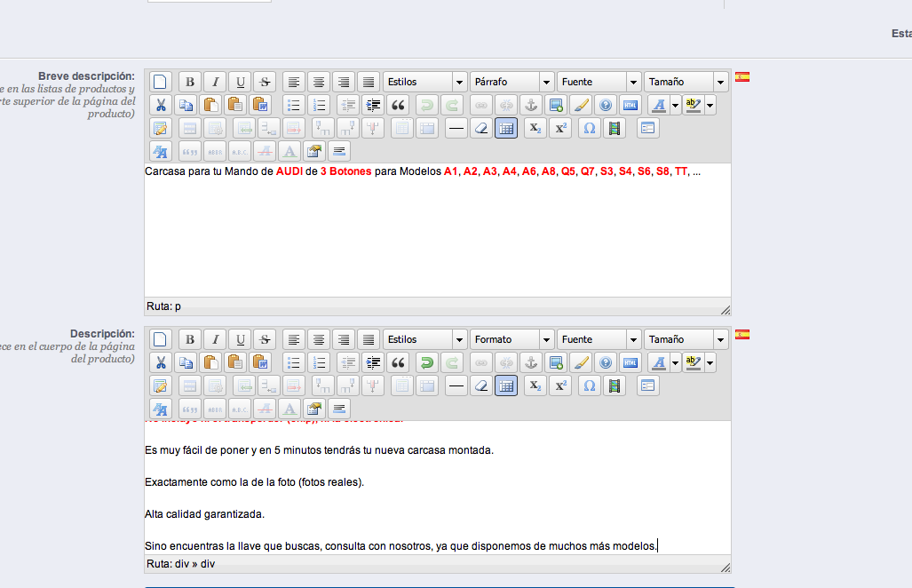This screenshot has height=588, width=912.
Task: Open Párrafo format dropdown in Breve descripción
Action: [512, 82]
